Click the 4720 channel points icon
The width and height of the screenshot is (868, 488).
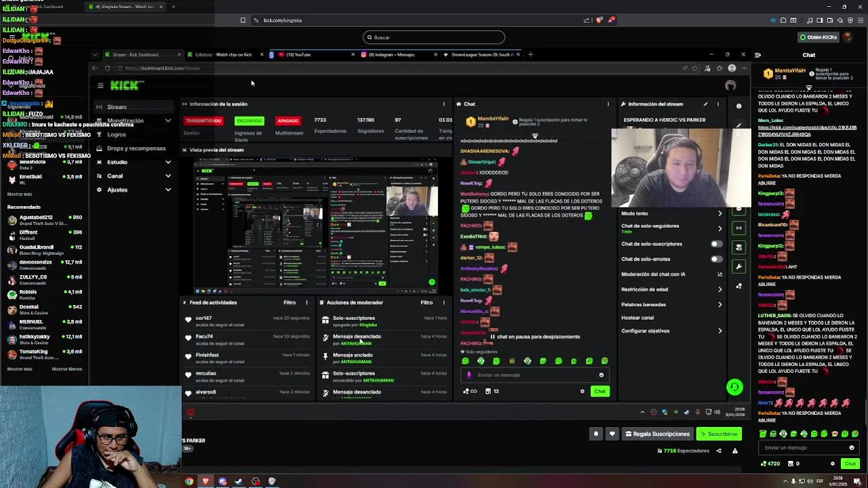click(x=764, y=464)
